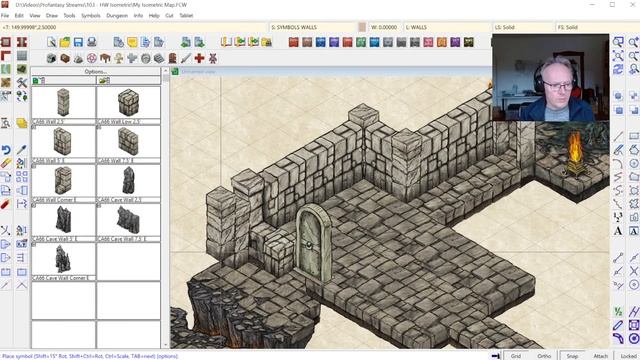
Task: Open the lifebuoy ring symbol catalog
Action: pyautogui.click(x=92, y=58)
